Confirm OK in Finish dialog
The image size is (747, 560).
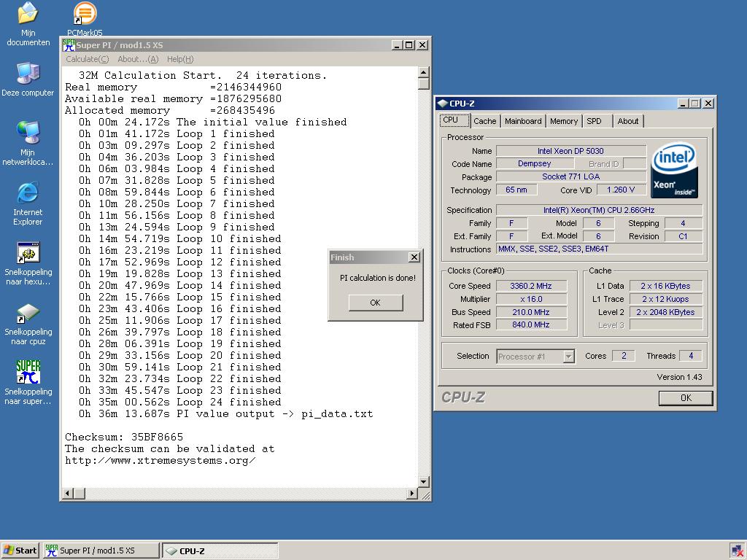[x=376, y=303]
